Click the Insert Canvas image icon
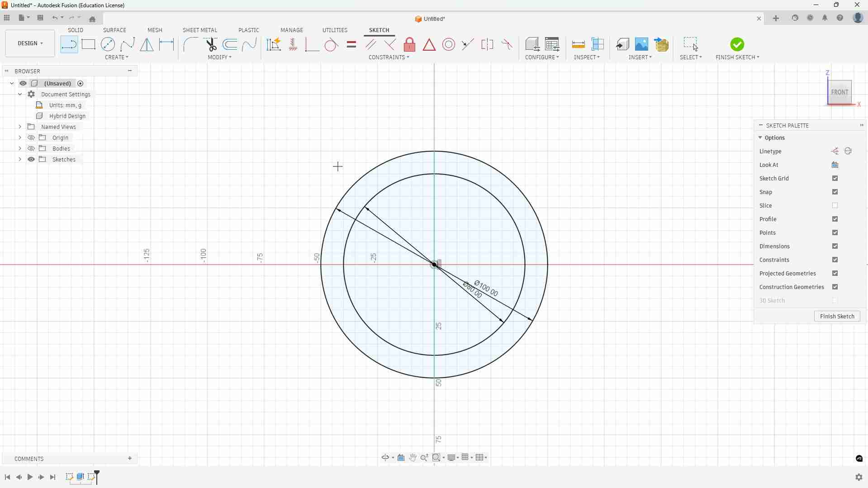This screenshot has width=868, height=488. [x=642, y=44]
